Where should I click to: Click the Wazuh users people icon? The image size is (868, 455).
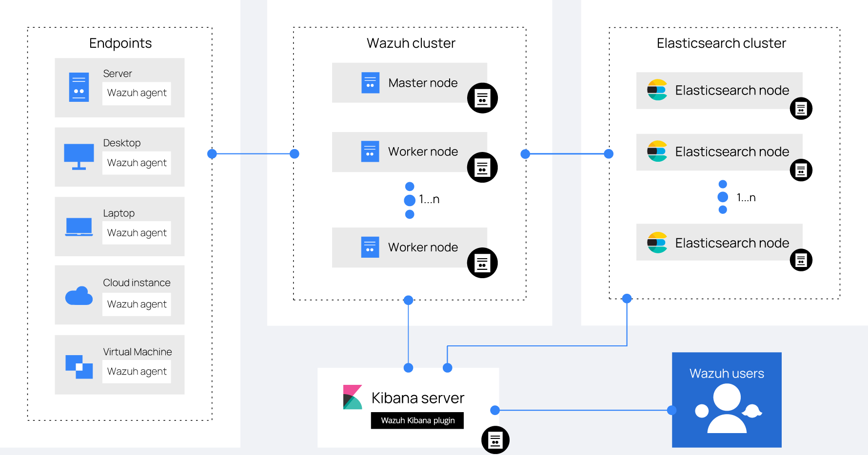728,408
